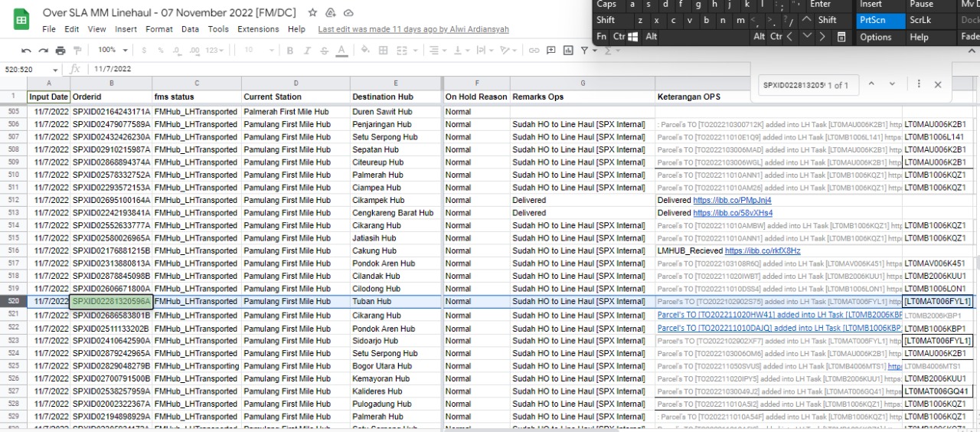Open the ibb.co/PMpJnj4 link

(733, 200)
